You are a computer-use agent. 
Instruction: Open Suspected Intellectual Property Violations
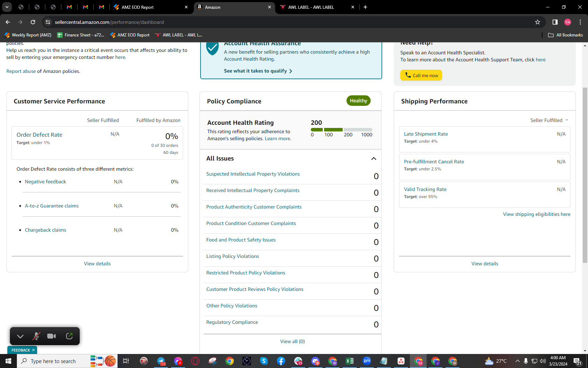point(253,174)
